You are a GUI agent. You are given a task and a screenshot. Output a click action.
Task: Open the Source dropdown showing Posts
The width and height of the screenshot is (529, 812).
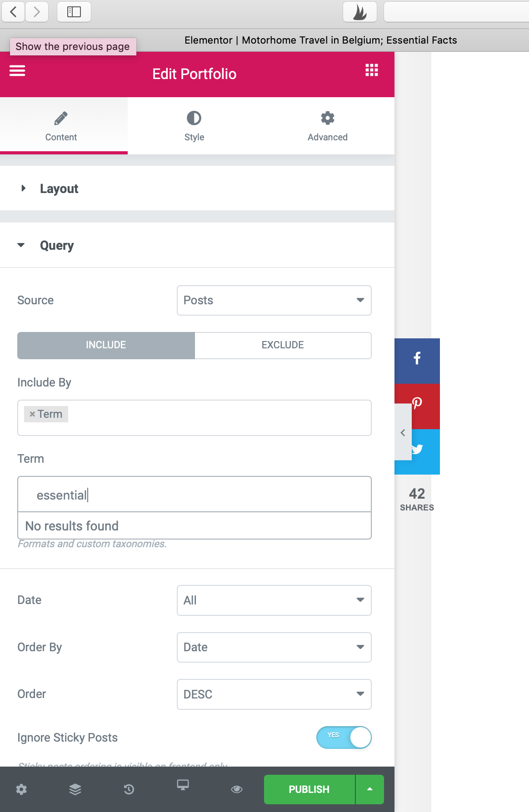click(274, 300)
